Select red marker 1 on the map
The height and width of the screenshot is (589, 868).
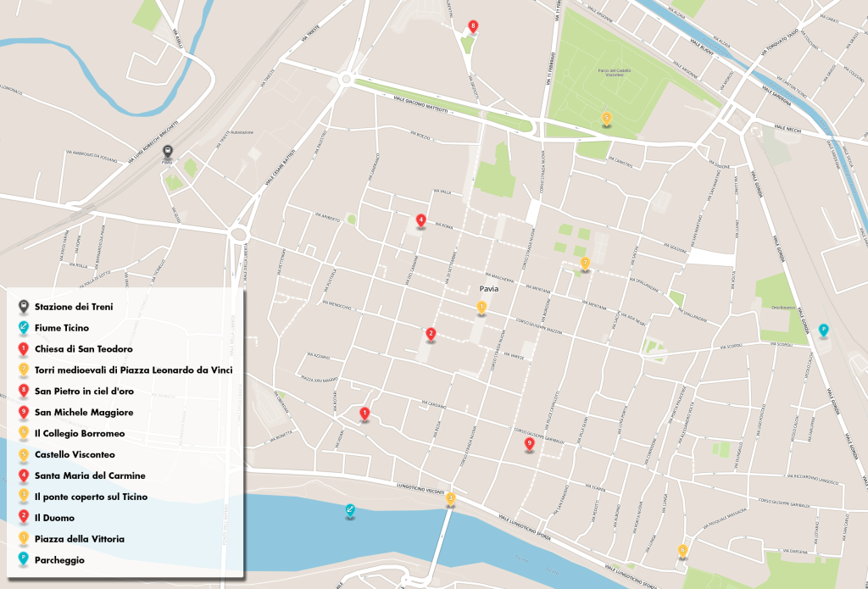click(x=364, y=413)
